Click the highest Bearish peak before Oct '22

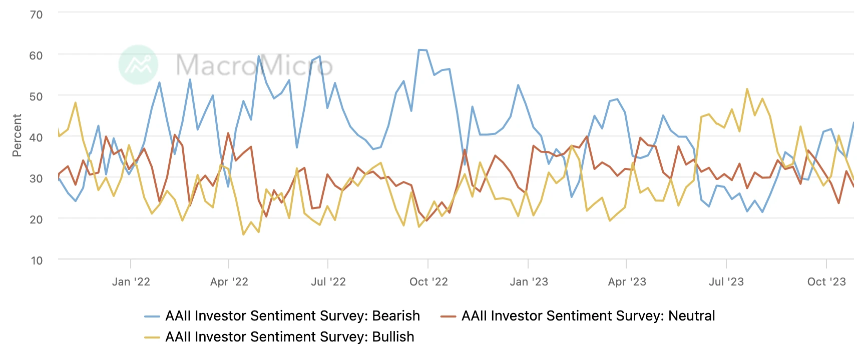[x=419, y=50]
